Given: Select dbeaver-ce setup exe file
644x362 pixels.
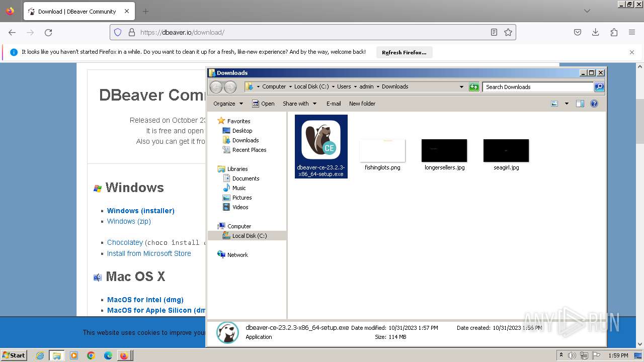Looking at the screenshot, I should tap(321, 146).
